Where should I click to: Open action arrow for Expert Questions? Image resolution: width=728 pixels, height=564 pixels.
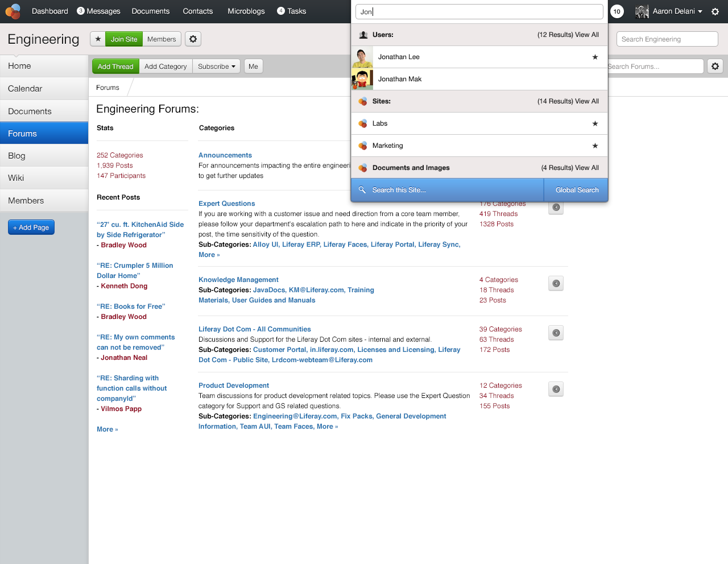click(556, 207)
